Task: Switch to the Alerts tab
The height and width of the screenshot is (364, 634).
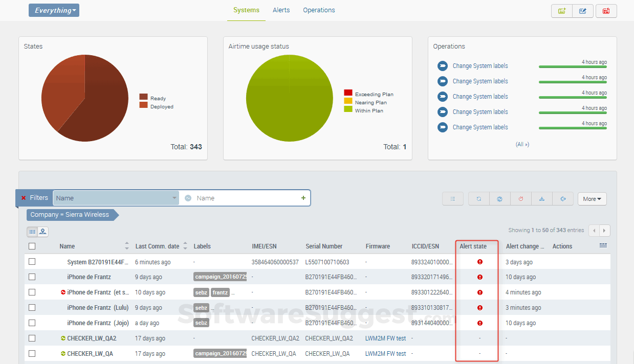Action: (281, 10)
